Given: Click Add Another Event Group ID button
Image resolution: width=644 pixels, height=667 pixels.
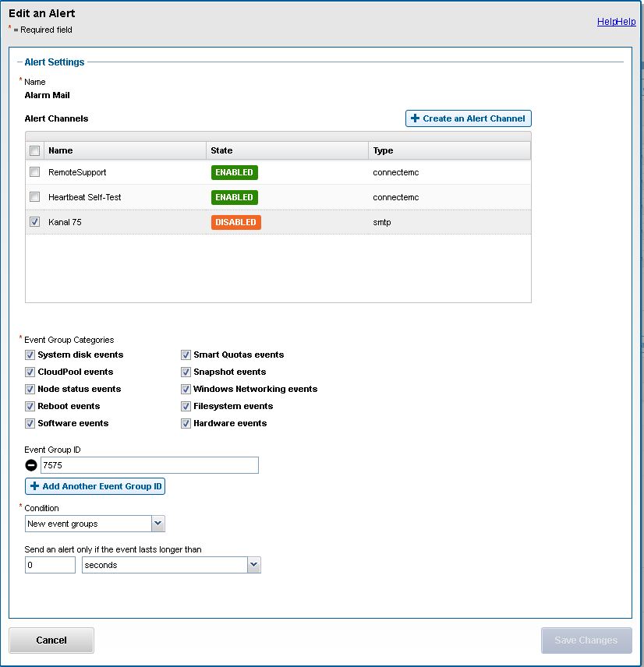Looking at the screenshot, I should (x=95, y=486).
